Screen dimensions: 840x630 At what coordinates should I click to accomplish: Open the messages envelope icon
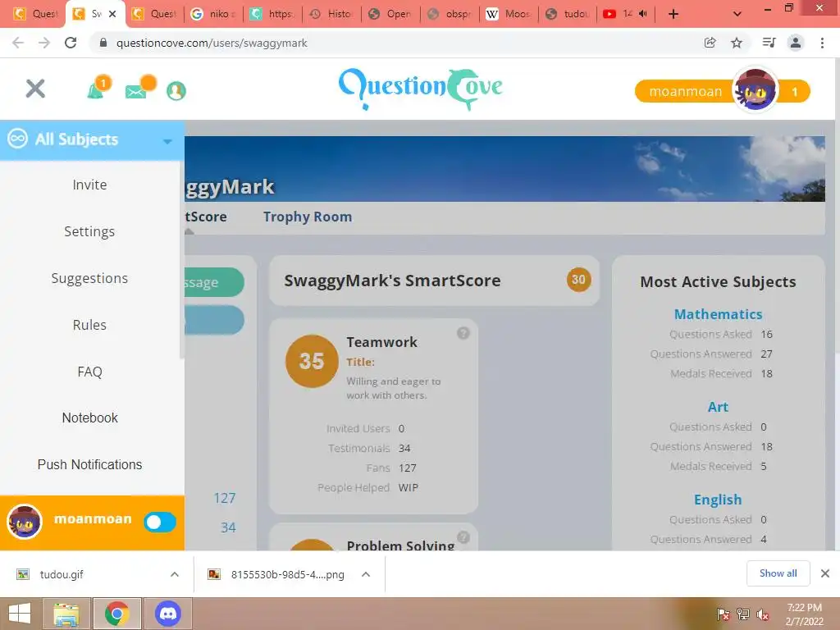tap(136, 92)
